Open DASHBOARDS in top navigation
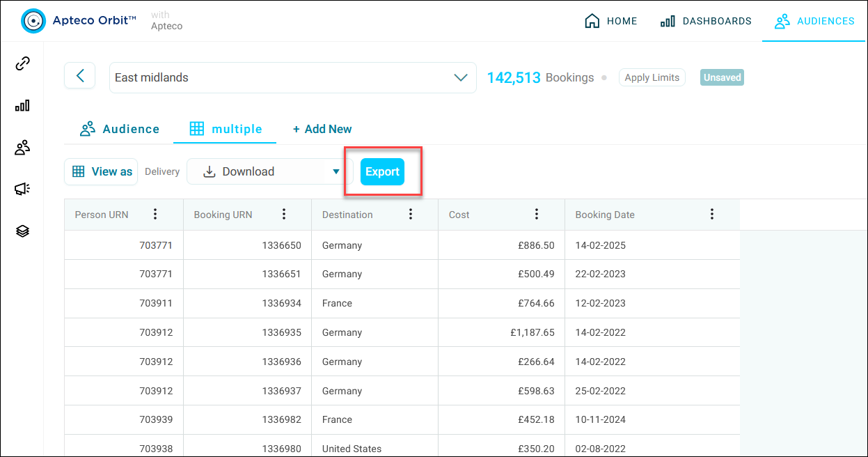868x457 pixels. click(x=706, y=21)
